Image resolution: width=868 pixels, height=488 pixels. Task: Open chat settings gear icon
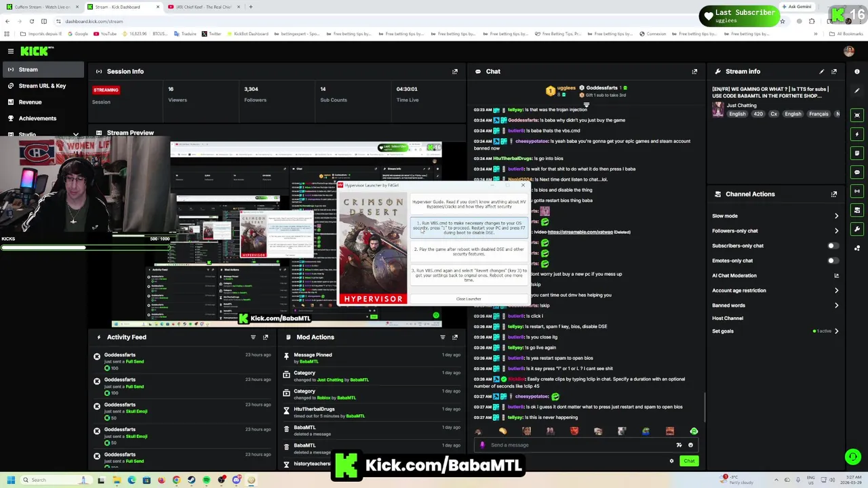click(671, 461)
